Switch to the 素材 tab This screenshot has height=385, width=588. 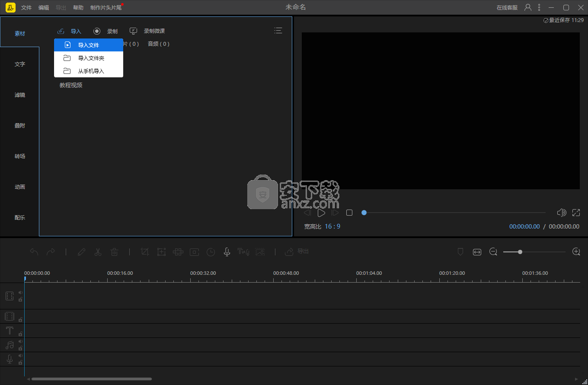20,33
